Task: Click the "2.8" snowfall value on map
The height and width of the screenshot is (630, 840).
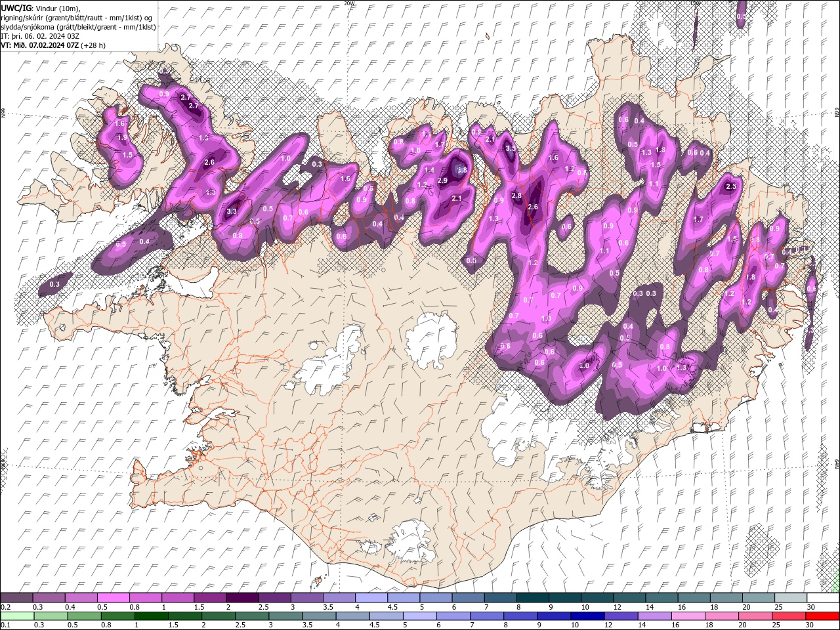Action: (x=516, y=196)
